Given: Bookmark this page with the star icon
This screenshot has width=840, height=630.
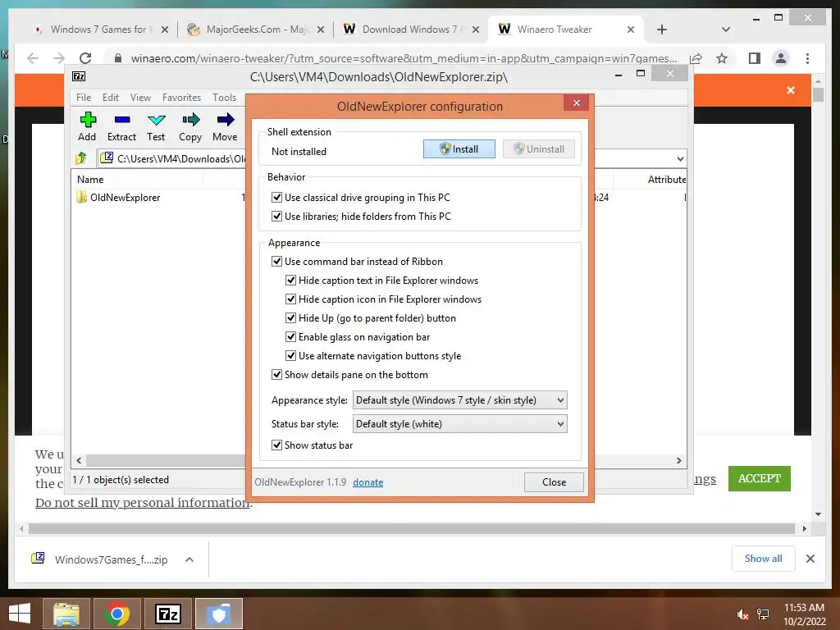Looking at the screenshot, I should tap(722, 58).
